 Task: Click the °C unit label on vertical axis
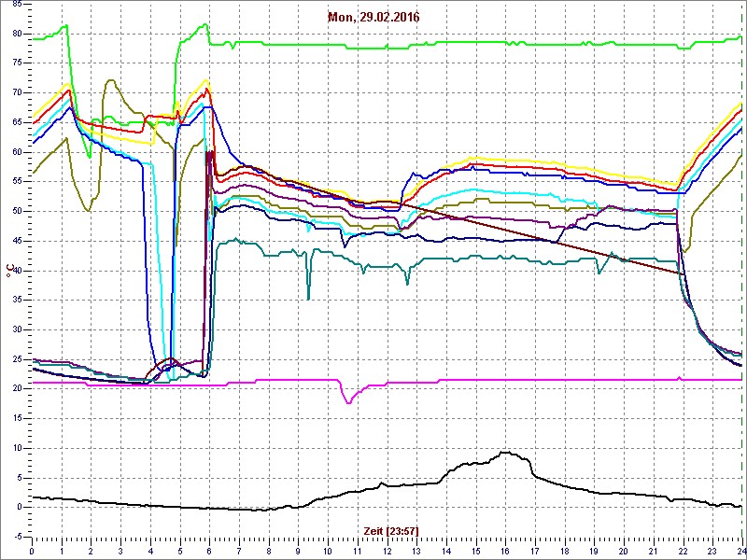pos(10,271)
